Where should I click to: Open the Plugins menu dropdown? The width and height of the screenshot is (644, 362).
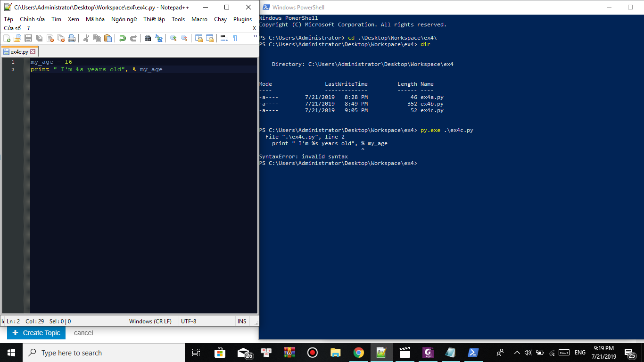[242, 19]
